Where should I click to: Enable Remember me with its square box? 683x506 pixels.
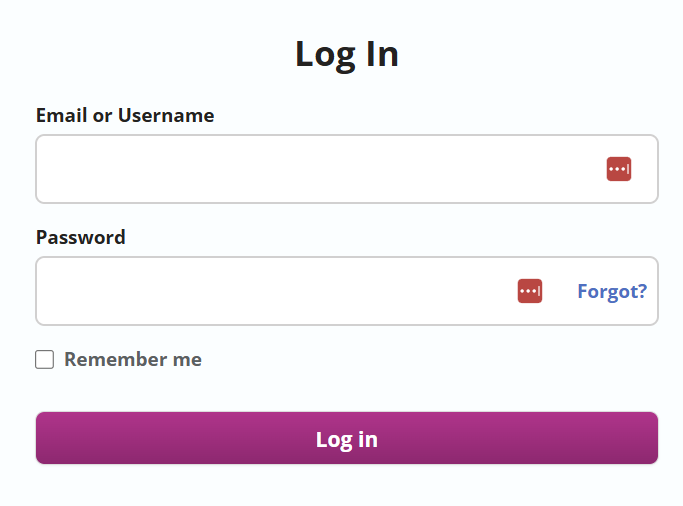(x=44, y=360)
